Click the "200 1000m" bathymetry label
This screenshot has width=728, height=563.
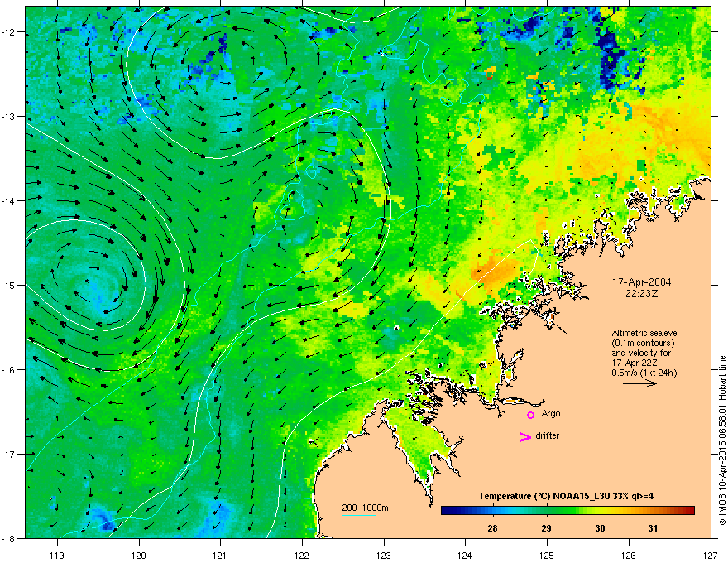point(366,508)
